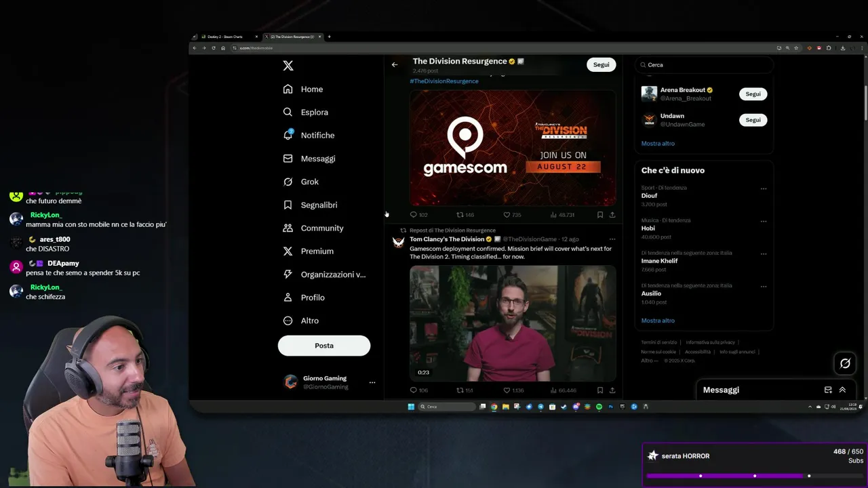Open the Windows Start menu
Screen dimensions: 868x488
411,407
